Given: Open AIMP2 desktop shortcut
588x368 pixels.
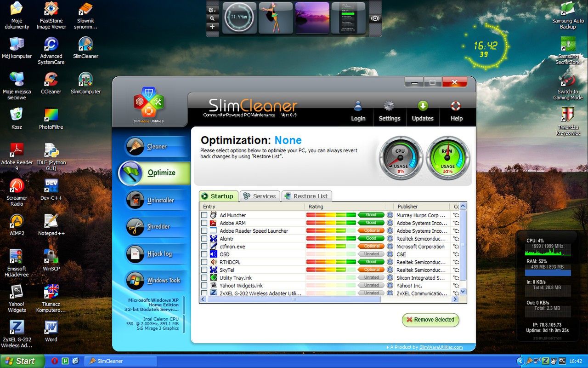Looking at the screenshot, I should click(x=17, y=224).
